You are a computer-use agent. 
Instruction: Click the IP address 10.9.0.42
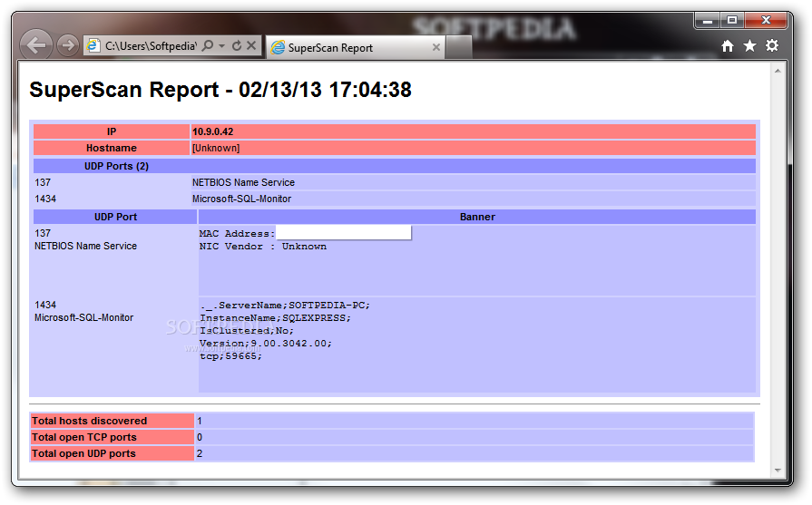(213, 132)
